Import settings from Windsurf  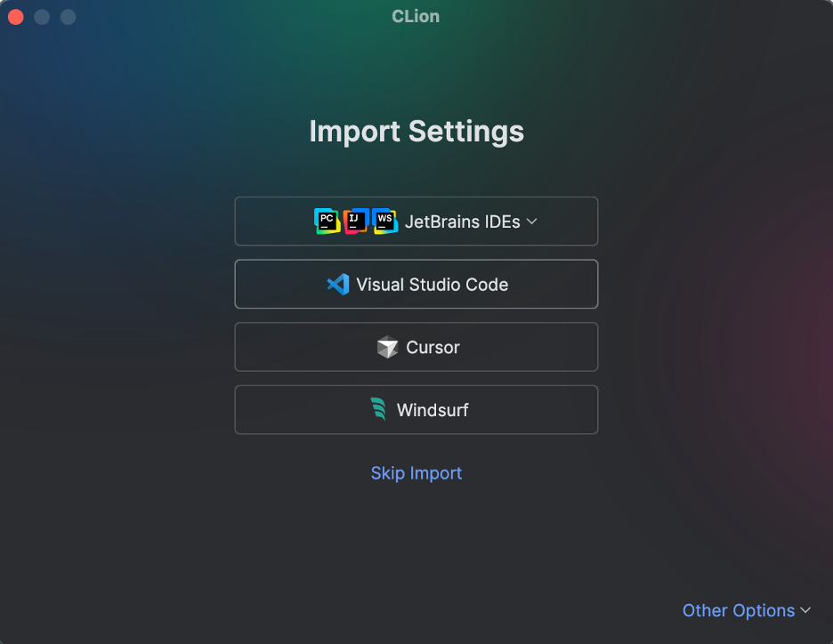[416, 409]
